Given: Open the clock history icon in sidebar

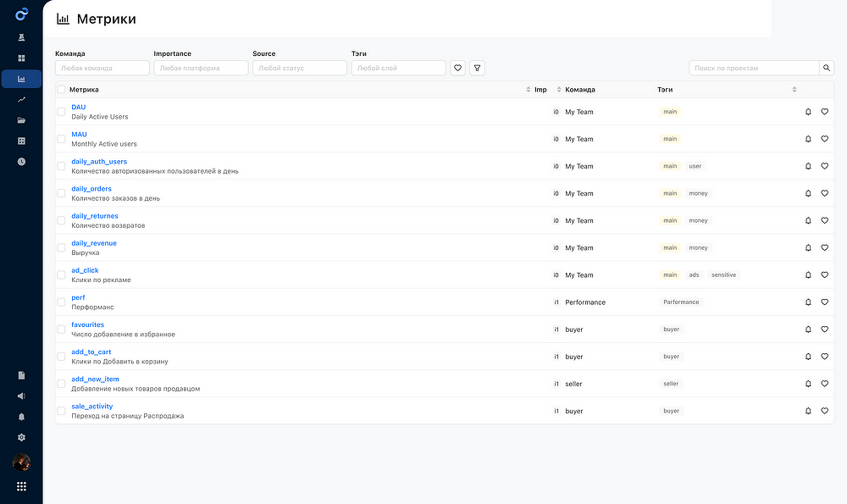Looking at the screenshot, I should click(21, 161).
